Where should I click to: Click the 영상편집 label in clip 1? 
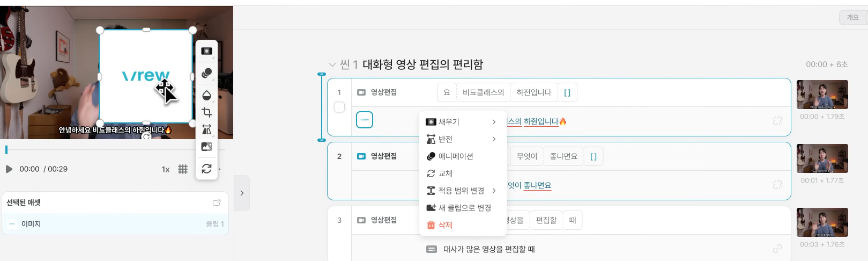(384, 92)
